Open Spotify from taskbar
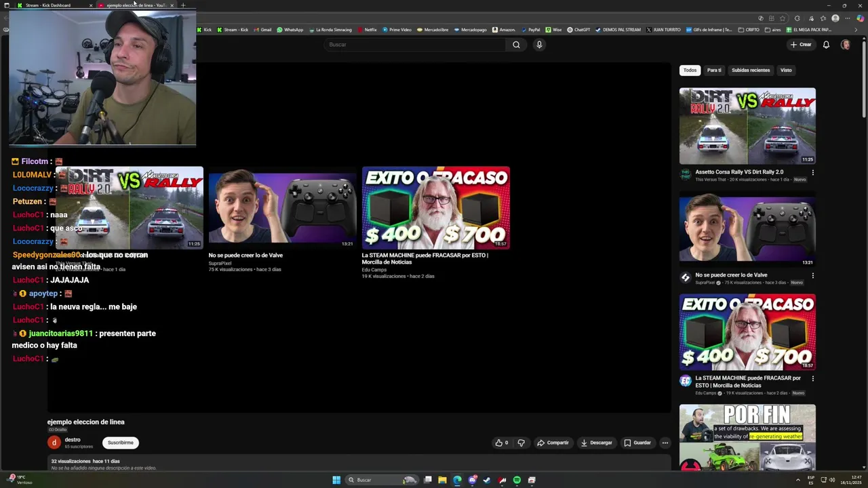 click(x=517, y=480)
